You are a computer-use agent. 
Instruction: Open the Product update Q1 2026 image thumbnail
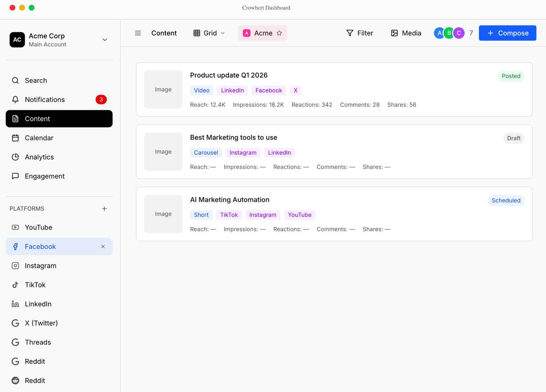pos(163,90)
